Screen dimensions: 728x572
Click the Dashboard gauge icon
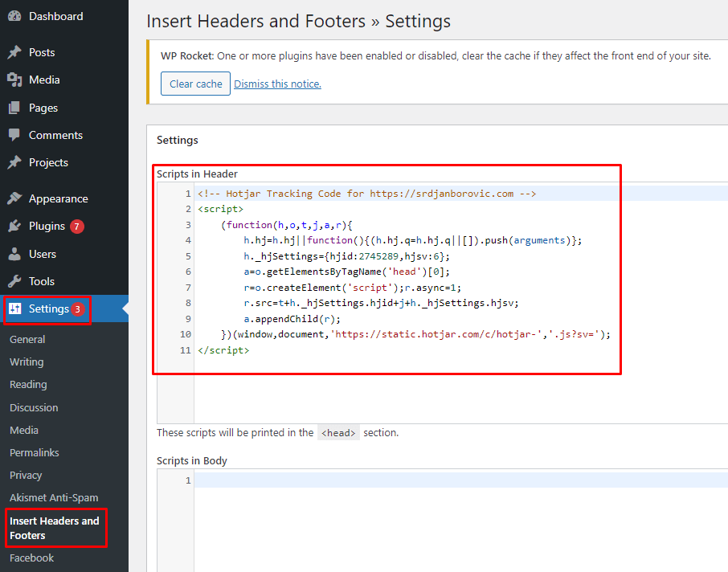tap(14, 16)
